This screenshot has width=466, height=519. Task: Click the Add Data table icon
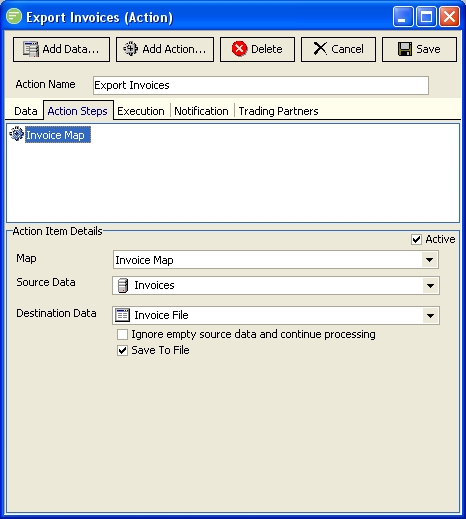pos(31,49)
